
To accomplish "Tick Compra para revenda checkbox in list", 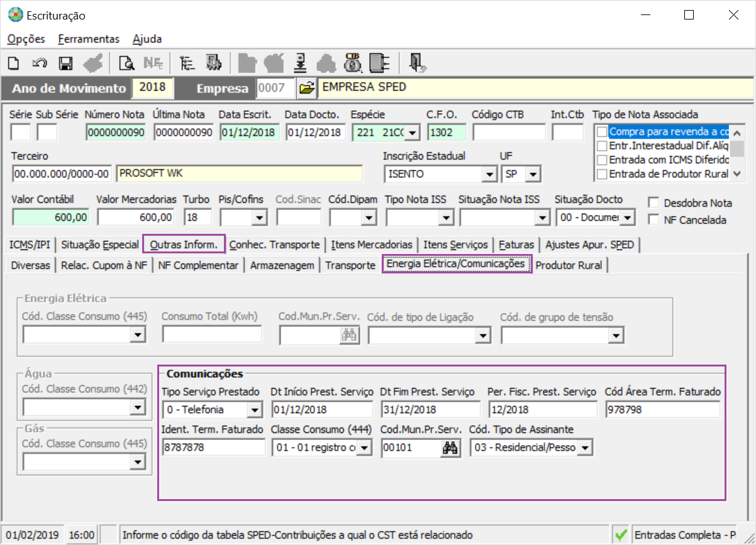I will (x=603, y=132).
